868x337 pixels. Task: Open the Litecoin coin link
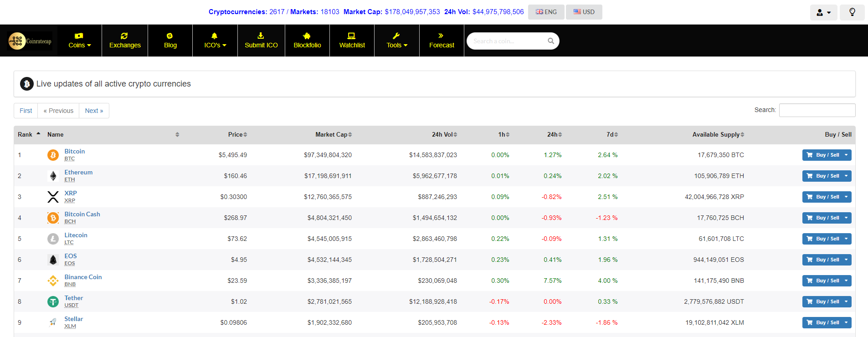[76, 235]
